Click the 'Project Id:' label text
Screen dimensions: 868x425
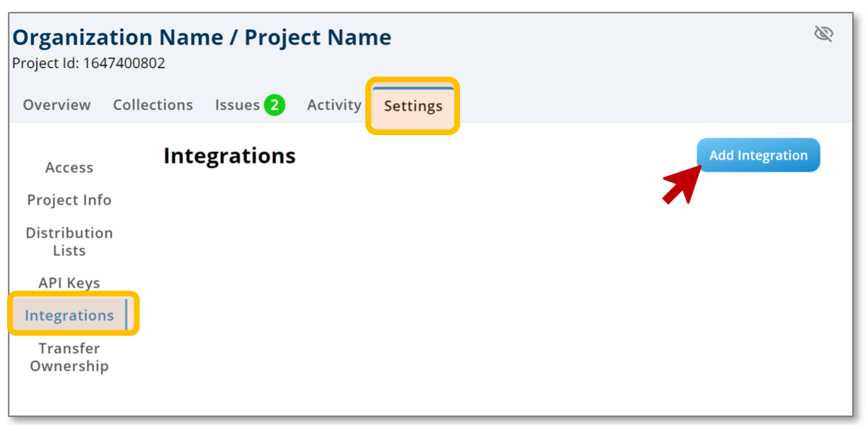click(46, 63)
